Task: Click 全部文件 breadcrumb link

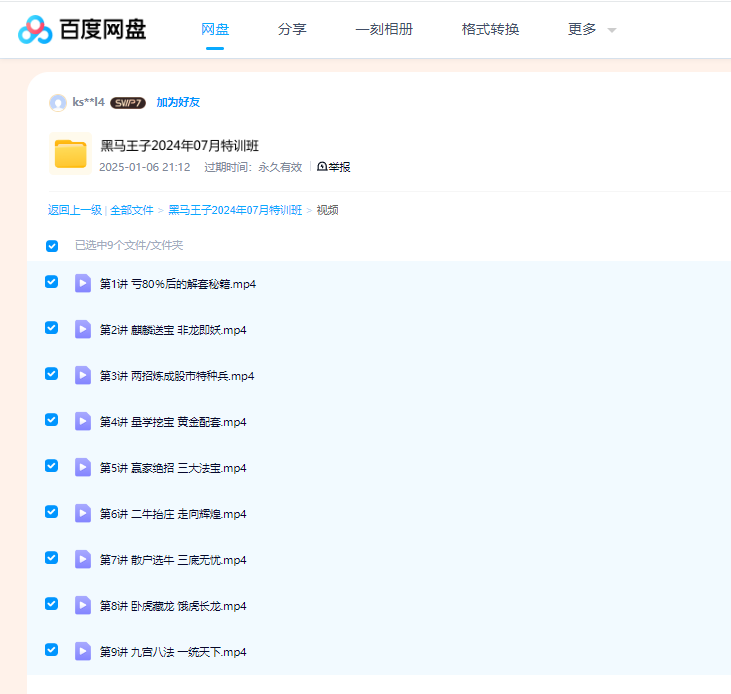Action: [131, 210]
